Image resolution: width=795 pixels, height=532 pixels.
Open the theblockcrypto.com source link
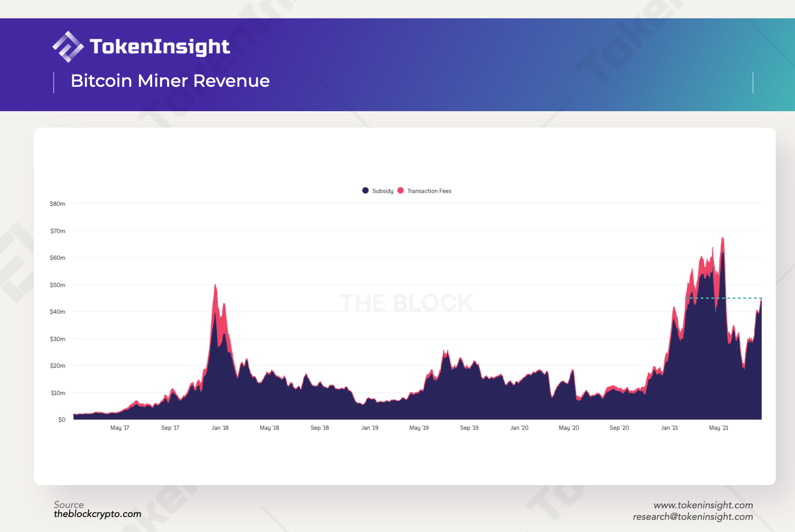coord(97,514)
